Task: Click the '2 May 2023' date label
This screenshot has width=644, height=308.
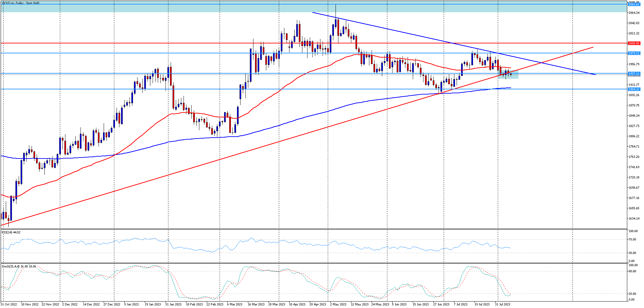Action: pos(338,304)
